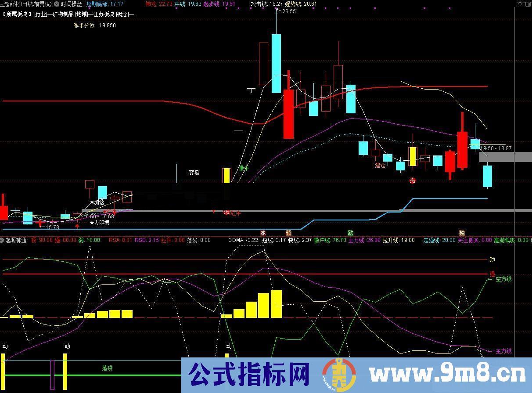Image resolution: width=532 pixels, height=393 pixels.
Task: Toggle the 短期底部 indicator display
Action: pyautogui.click(x=97, y=4)
